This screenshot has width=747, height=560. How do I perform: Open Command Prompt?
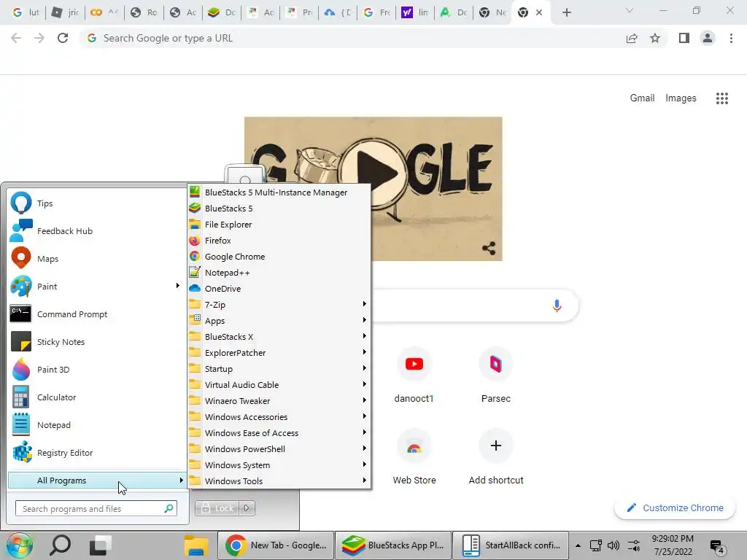point(96,314)
